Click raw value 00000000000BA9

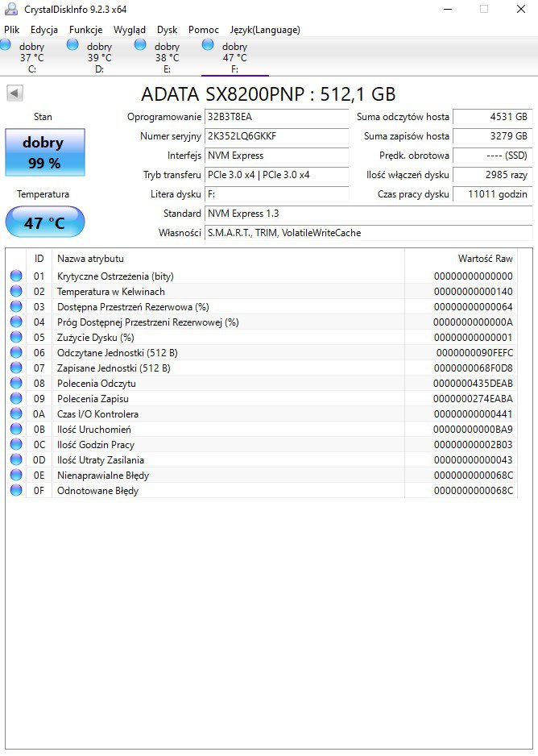[x=473, y=430]
